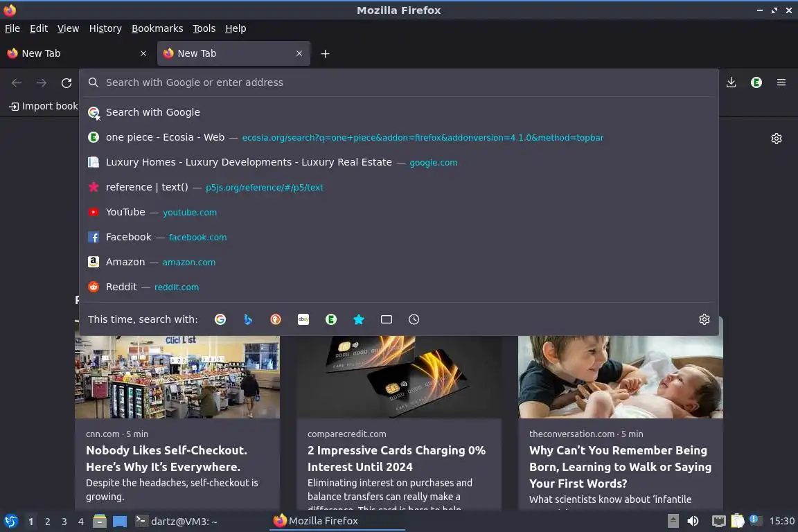Open Luxury Homes googie.com suggestion
Image resolution: width=798 pixels, height=532 pixels.
[398, 162]
